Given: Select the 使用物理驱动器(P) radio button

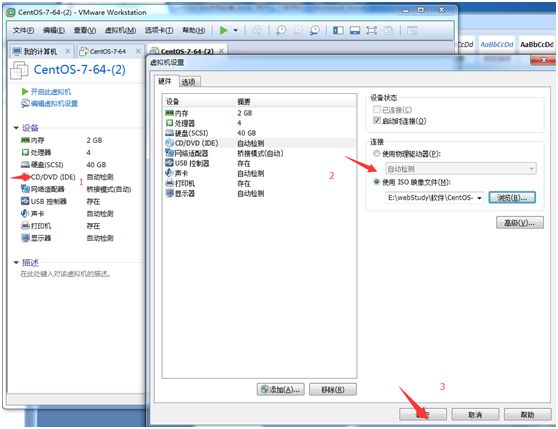Looking at the screenshot, I should pyautogui.click(x=377, y=154).
